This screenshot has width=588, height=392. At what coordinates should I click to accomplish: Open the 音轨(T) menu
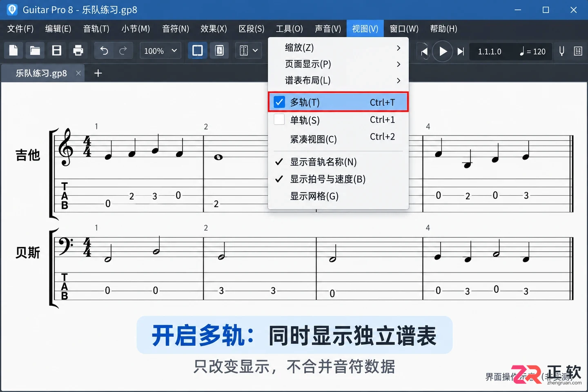[96, 29]
